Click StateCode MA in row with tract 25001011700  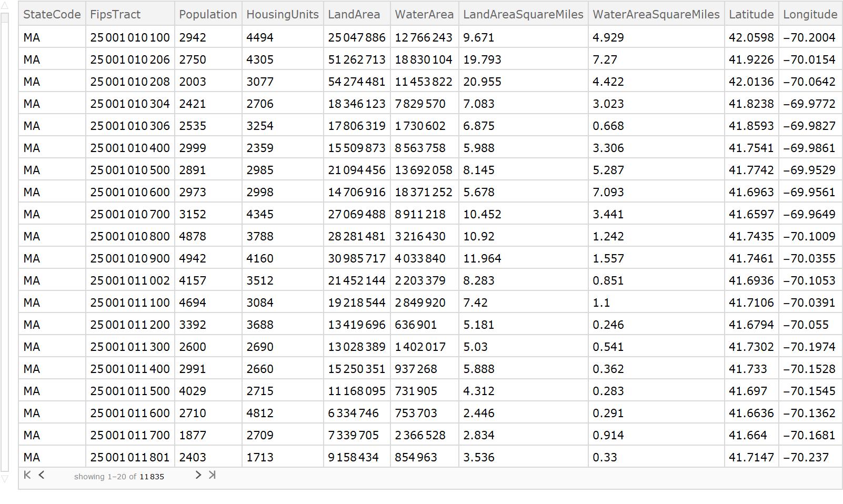pos(52,435)
